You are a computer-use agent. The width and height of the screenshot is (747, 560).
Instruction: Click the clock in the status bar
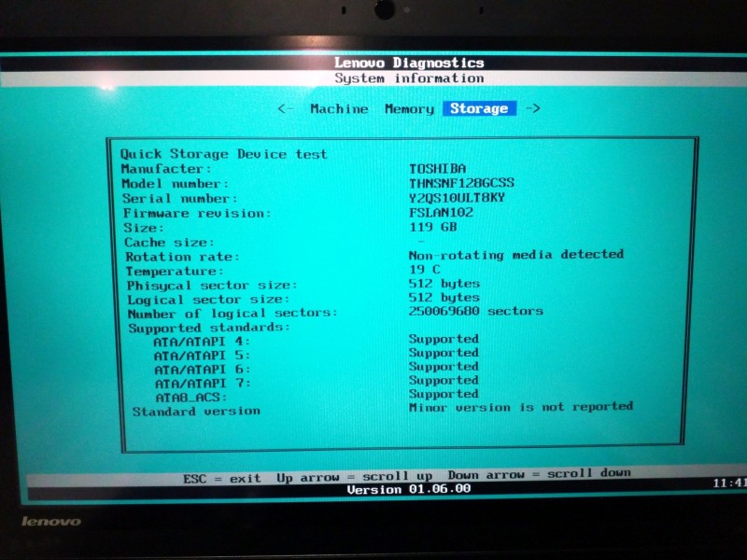point(729,483)
